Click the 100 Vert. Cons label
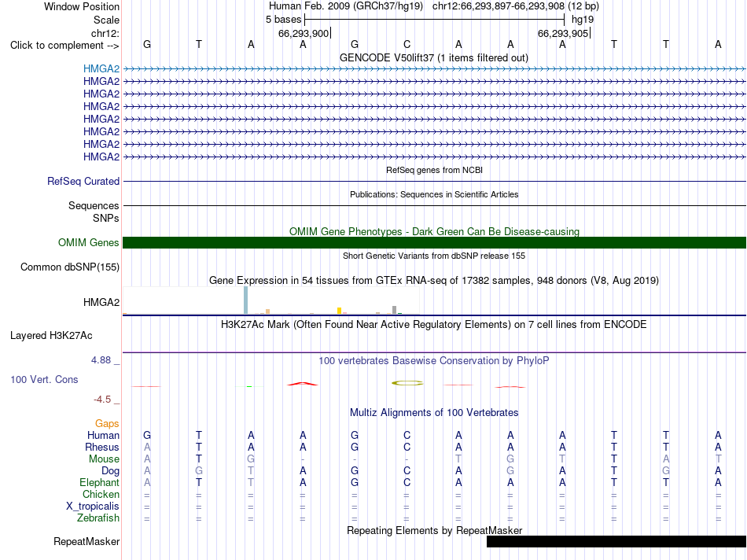Image resolution: width=747 pixels, height=560 pixels. [x=44, y=379]
